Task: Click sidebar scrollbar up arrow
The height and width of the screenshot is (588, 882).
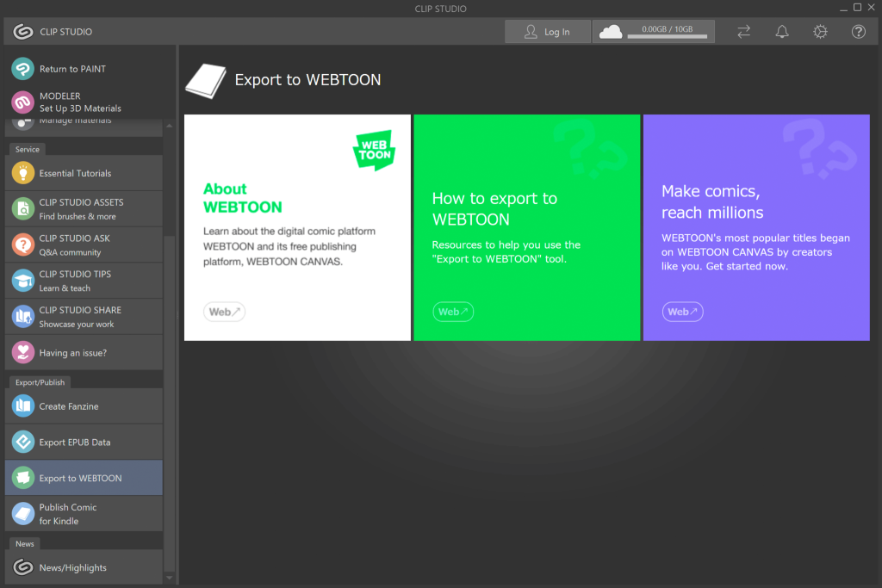Action: [x=170, y=126]
